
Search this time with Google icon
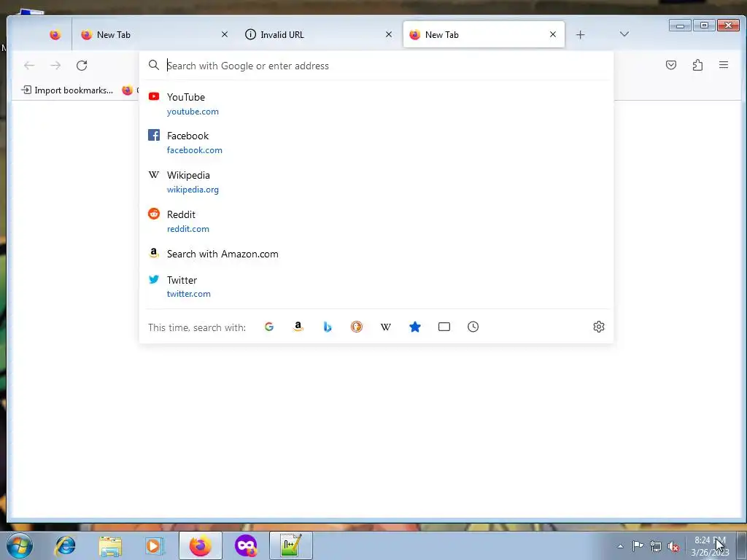[x=269, y=327]
